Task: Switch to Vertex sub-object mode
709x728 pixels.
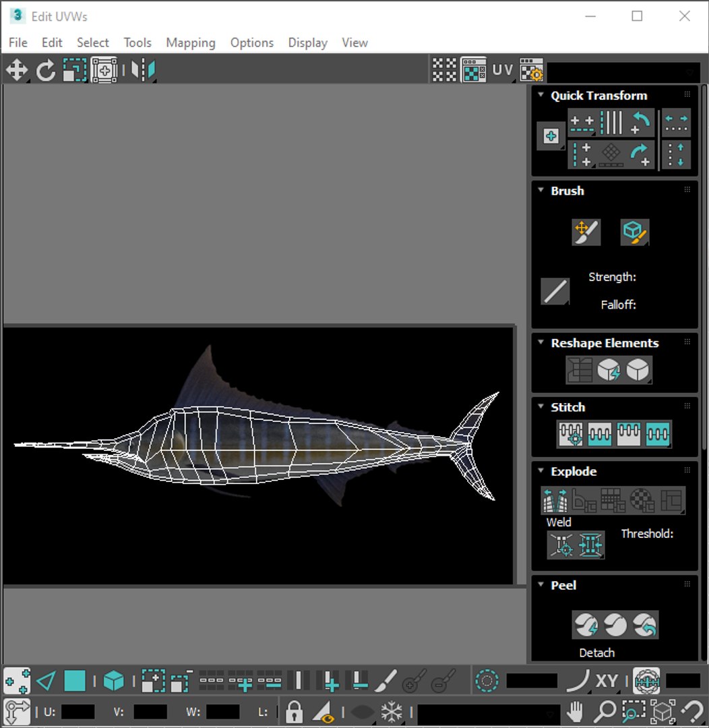Action: click(x=17, y=681)
